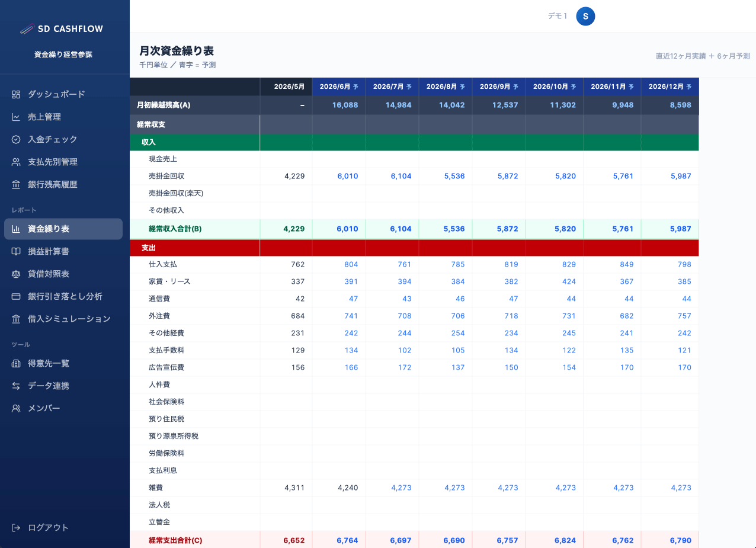Viewport: 756px width, 548px height.
Task: Click the 直近12ヶ月実績 + 6ヶ月予測 note
Action: coord(703,56)
